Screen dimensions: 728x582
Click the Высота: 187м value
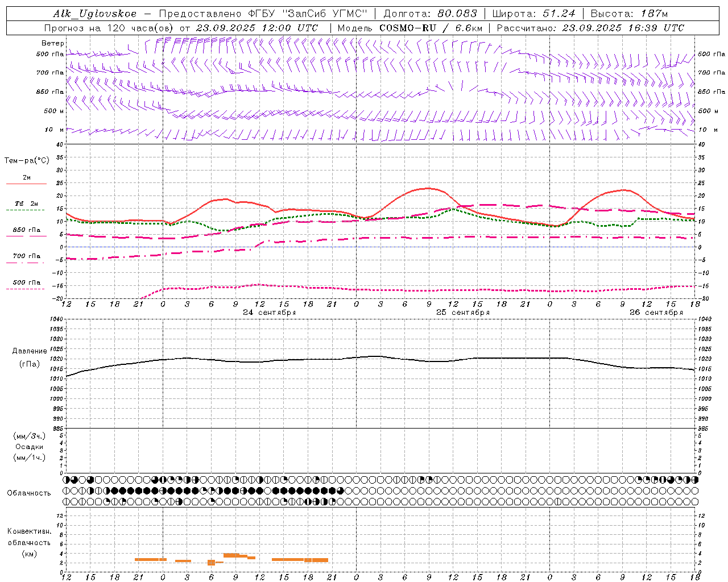click(629, 14)
